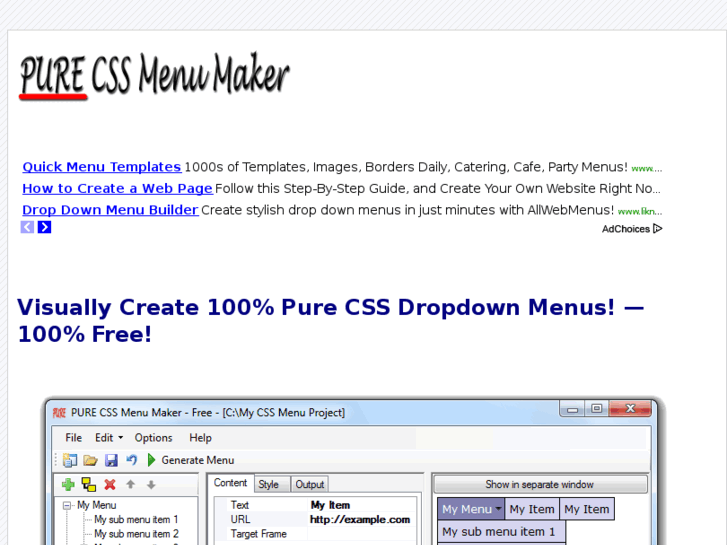Open the Options menu

pos(153,438)
